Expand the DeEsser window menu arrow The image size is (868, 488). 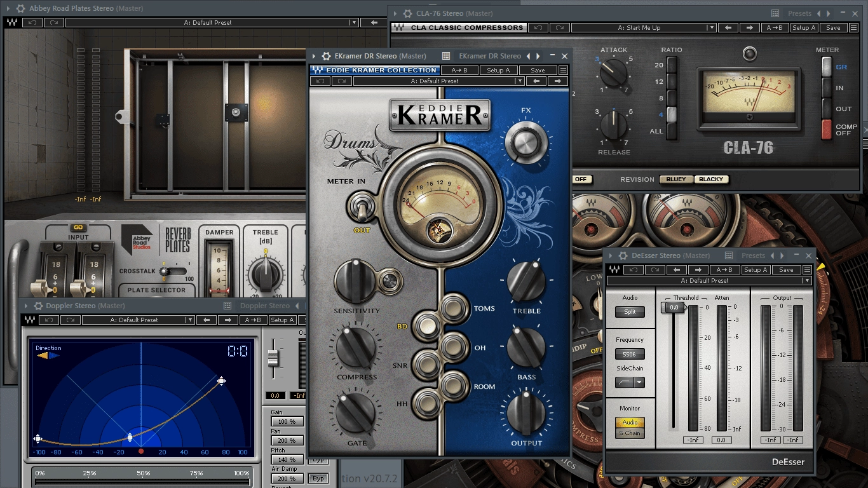click(x=611, y=255)
